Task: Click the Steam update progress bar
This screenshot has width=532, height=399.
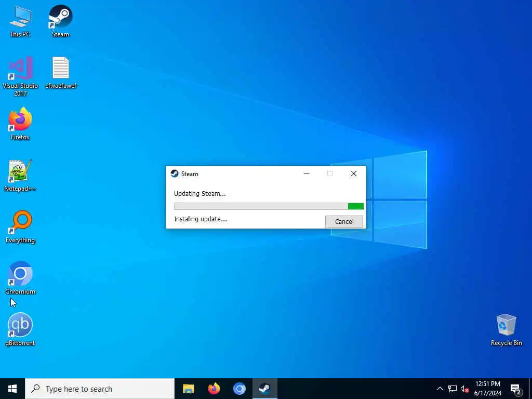Action: pos(269,206)
